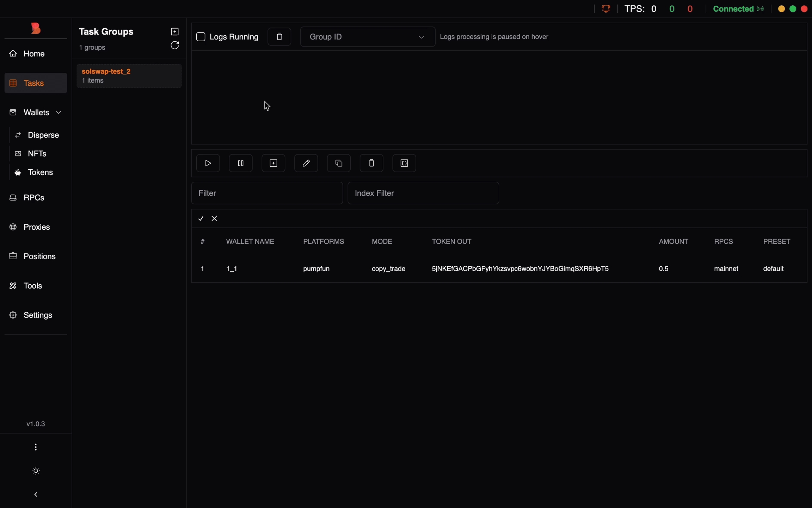Open the RPCs section
Viewport: 812px width, 508px height.
pos(34,198)
